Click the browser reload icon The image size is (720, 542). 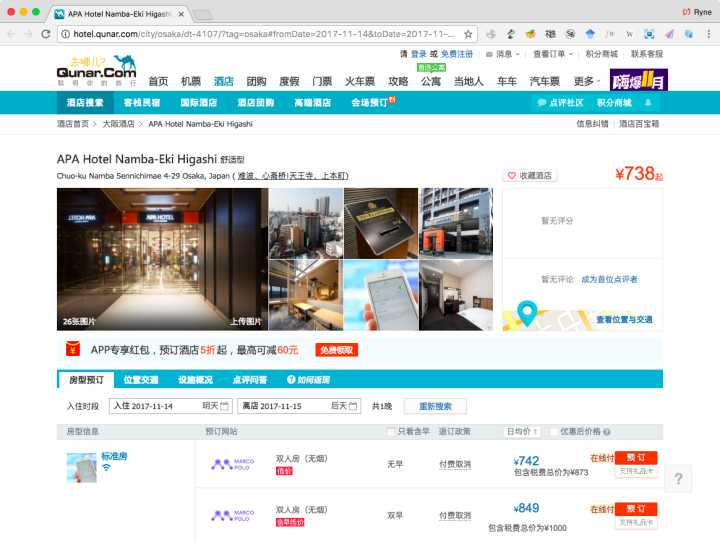pyautogui.click(x=45, y=33)
